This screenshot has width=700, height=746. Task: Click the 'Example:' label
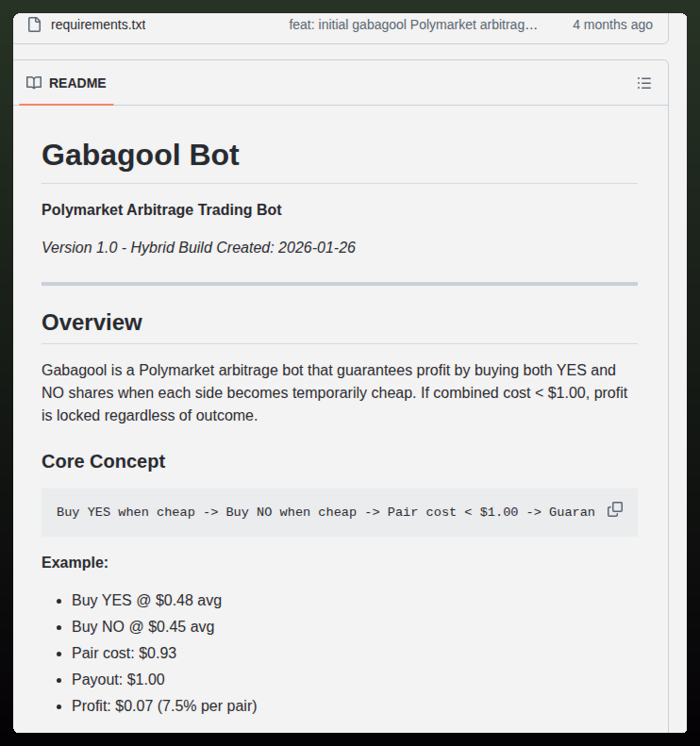(x=75, y=563)
